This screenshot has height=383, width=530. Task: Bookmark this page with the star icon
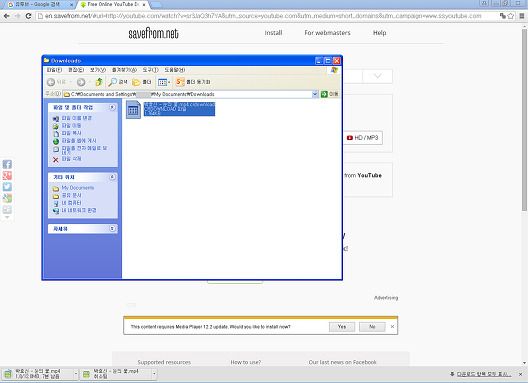[x=511, y=16]
